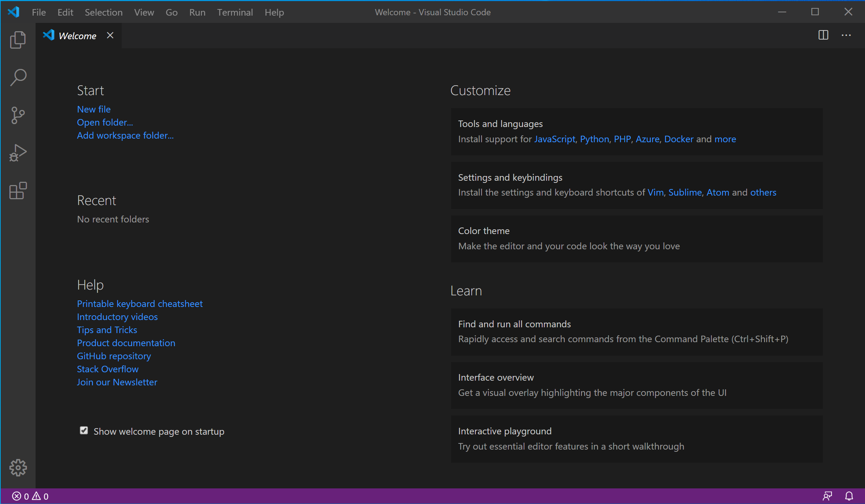This screenshot has width=865, height=504.
Task: Install Sublime keybindings link
Action: (x=685, y=192)
